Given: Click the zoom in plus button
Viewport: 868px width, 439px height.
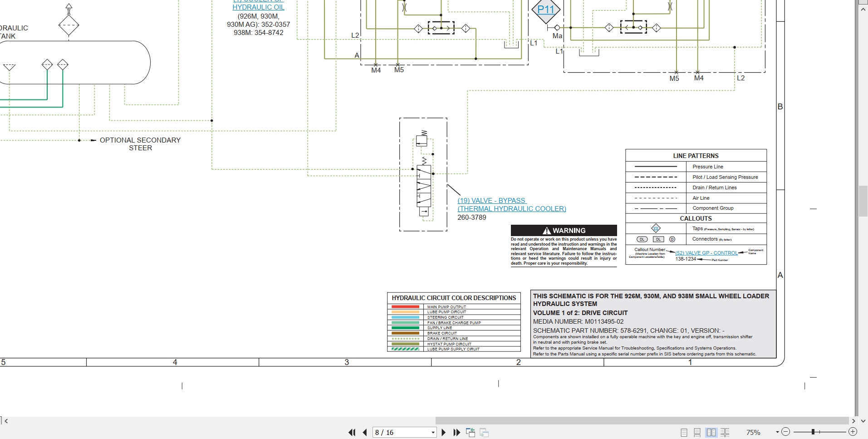Looking at the screenshot, I should [x=853, y=432].
